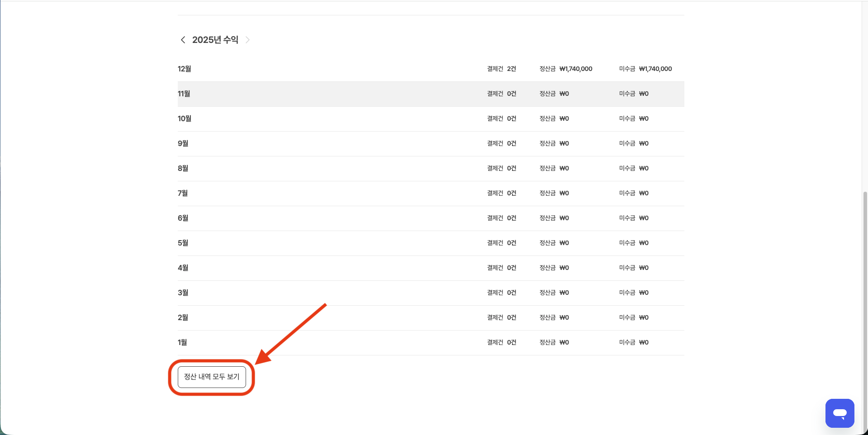Open the 10월 revenue row
This screenshot has width=868, height=435.
(x=185, y=118)
